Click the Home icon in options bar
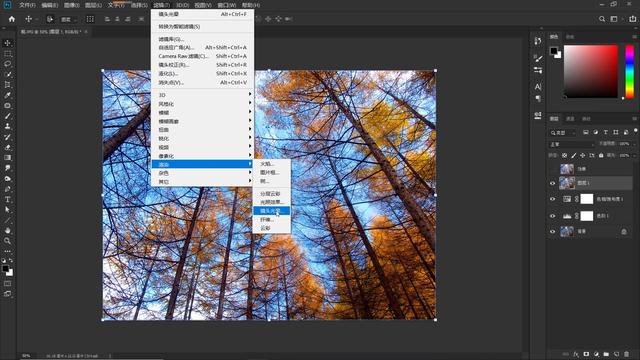 pyautogui.click(x=12, y=19)
